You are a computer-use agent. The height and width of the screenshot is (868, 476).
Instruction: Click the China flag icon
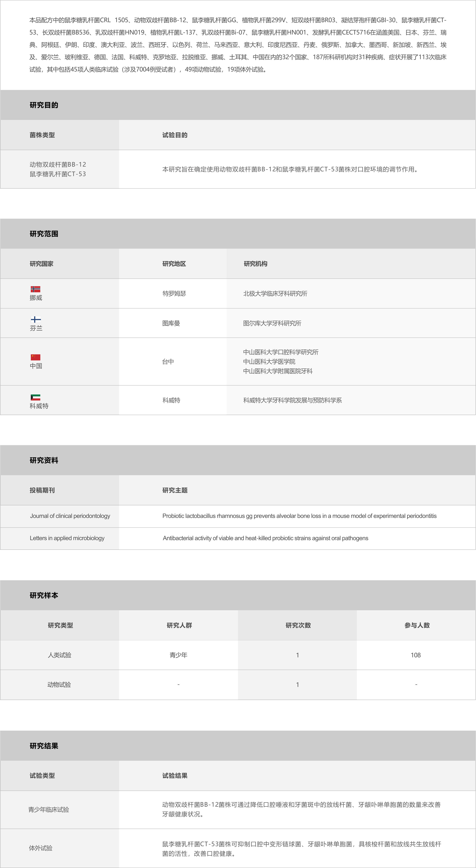[35, 357]
